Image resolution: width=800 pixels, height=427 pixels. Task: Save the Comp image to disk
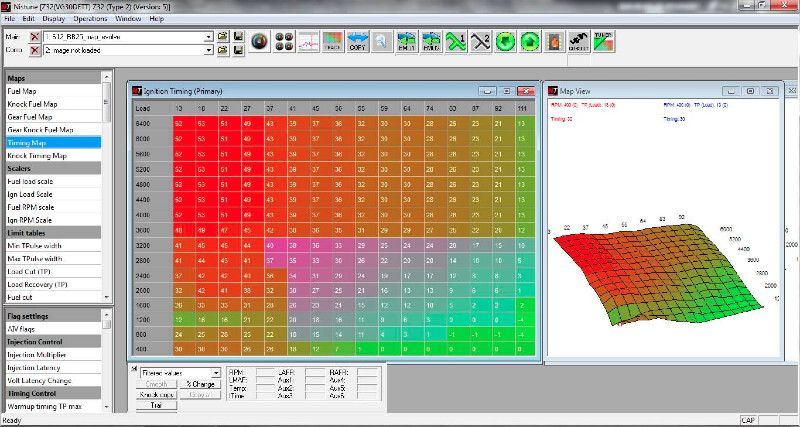pyautogui.click(x=238, y=50)
